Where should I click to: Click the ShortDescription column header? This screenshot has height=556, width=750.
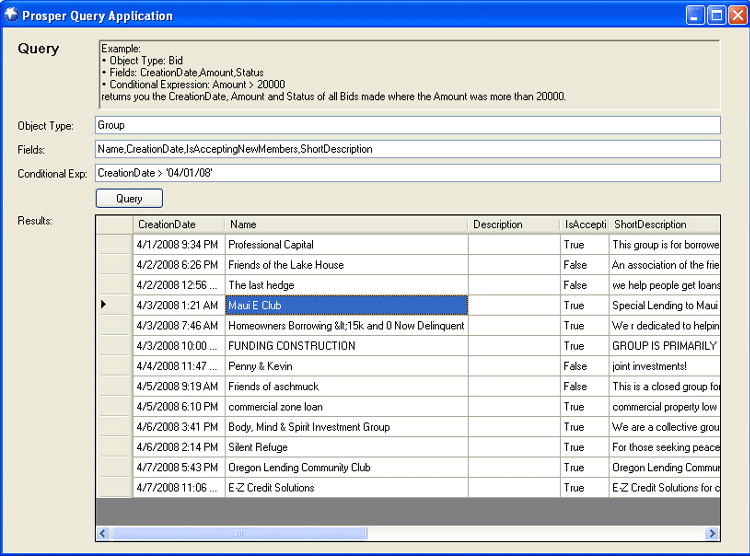point(663,224)
